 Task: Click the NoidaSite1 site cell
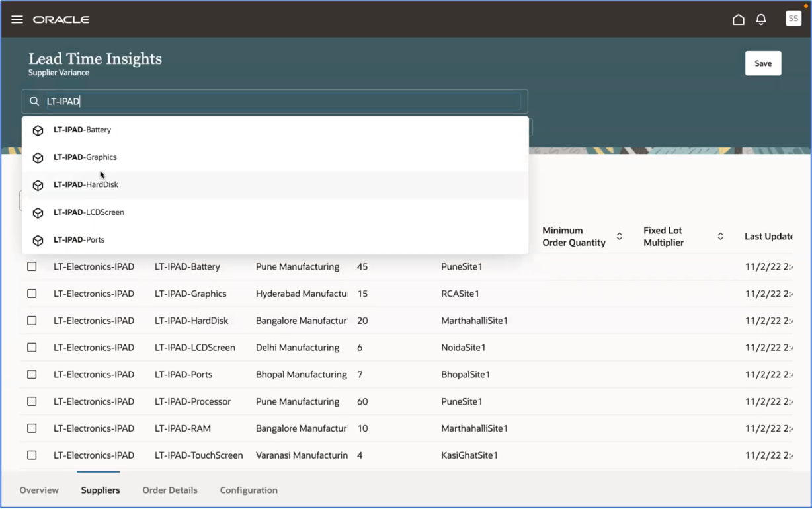pos(464,348)
